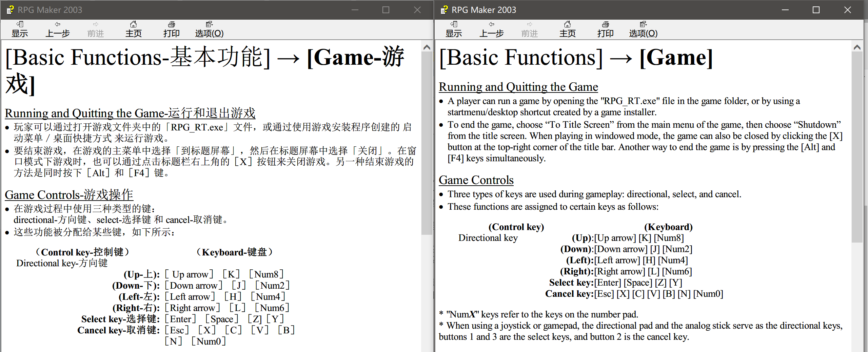The height and width of the screenshot is (352, 868).
Task: Click RPG Maker 2003 app icon in left title bar
Action: (x=11, y=9)
